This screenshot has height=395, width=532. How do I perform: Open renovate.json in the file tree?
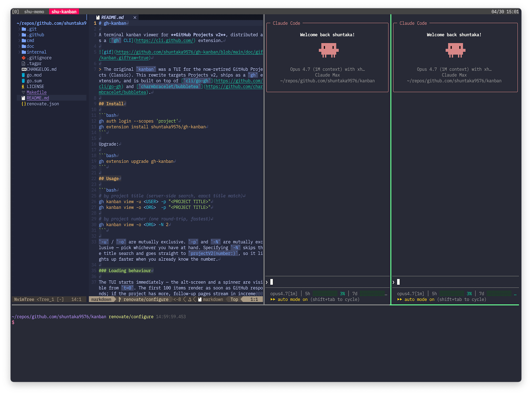point(43,104)
